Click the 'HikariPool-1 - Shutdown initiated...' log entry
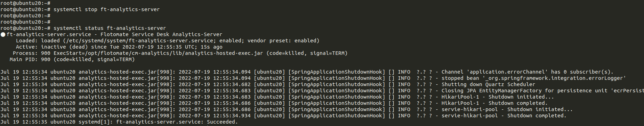This screenshot has width=644, height=126. (x=498, y=97)
